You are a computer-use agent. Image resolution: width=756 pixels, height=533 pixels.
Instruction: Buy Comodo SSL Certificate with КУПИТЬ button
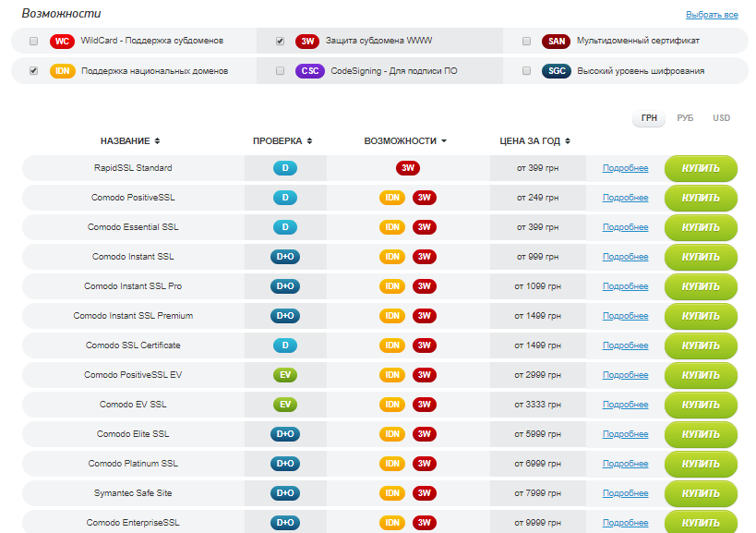coord(701,345)
